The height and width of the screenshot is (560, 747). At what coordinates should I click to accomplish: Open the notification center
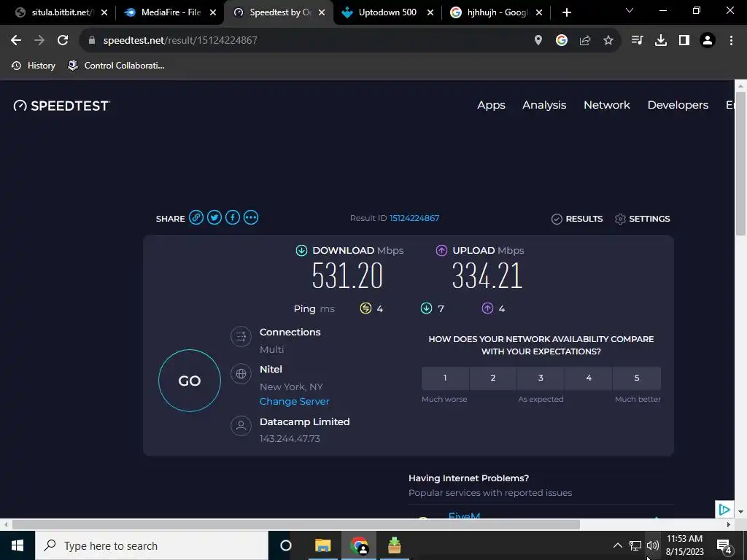[724, 545]
